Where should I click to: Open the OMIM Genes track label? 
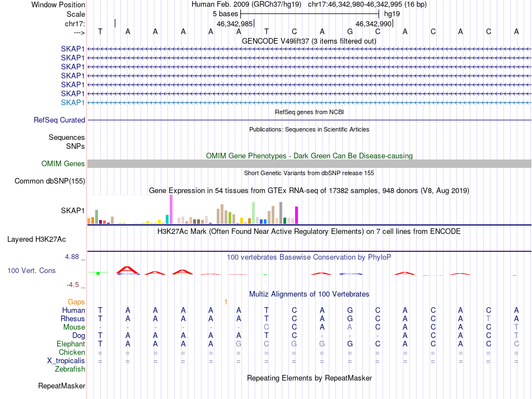(63, 164)
